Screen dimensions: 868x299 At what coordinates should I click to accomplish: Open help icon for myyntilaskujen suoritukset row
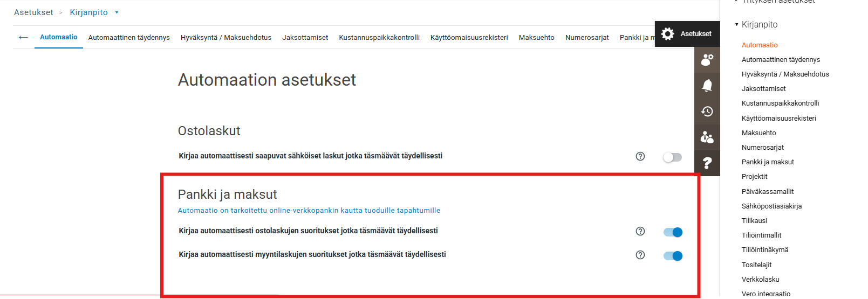click(x=640, y=255)
